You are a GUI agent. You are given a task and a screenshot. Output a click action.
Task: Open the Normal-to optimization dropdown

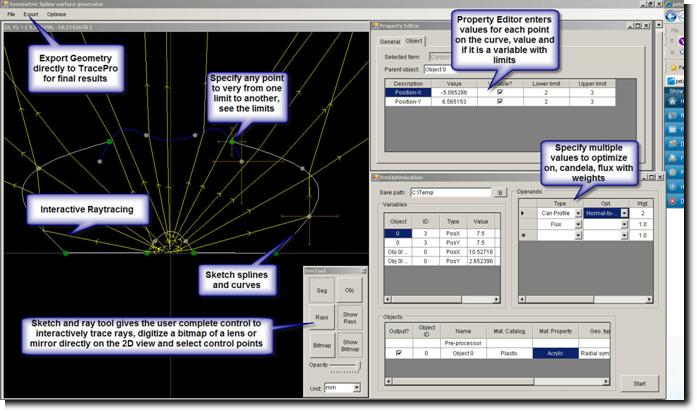623,213
